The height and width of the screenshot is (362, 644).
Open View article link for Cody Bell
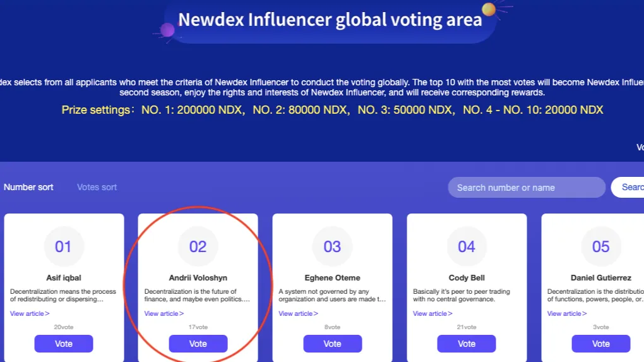(432, 313)
